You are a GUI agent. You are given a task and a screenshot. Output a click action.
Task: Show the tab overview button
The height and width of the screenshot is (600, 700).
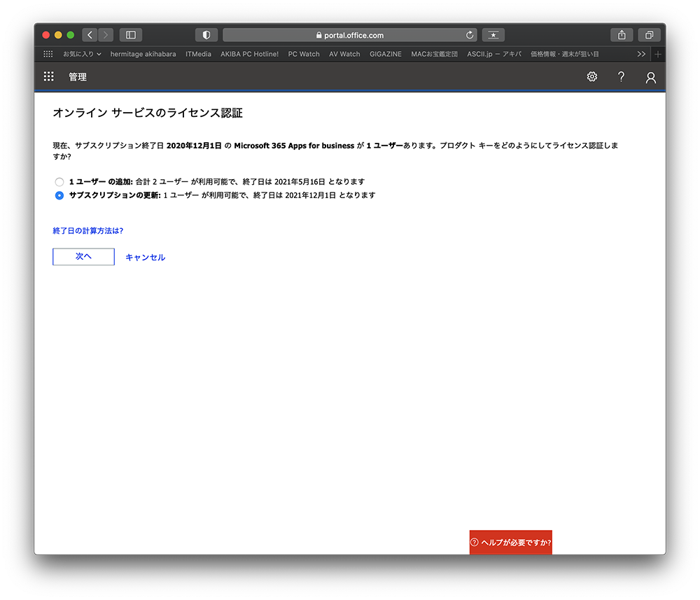(x=650, y=35)
